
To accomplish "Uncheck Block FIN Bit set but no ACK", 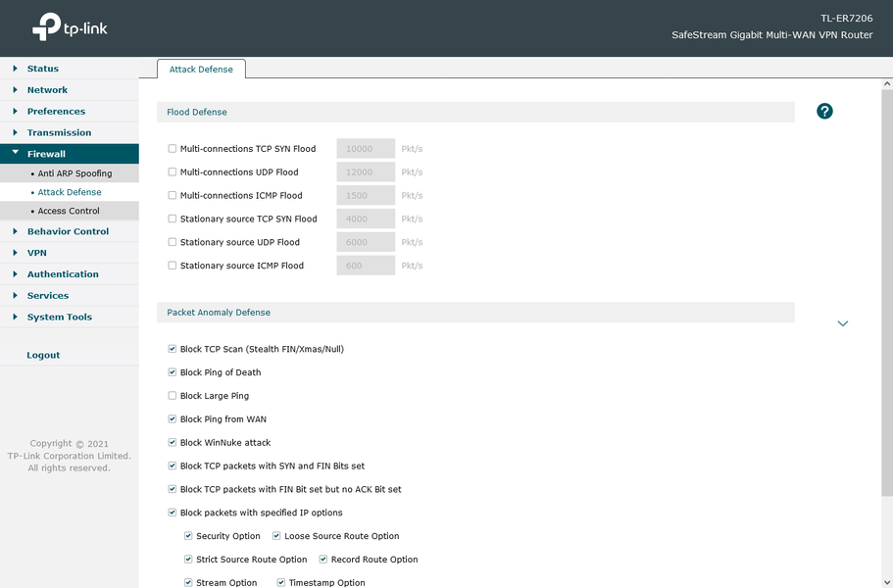I will pyautogui.click(x=172, y=489).
